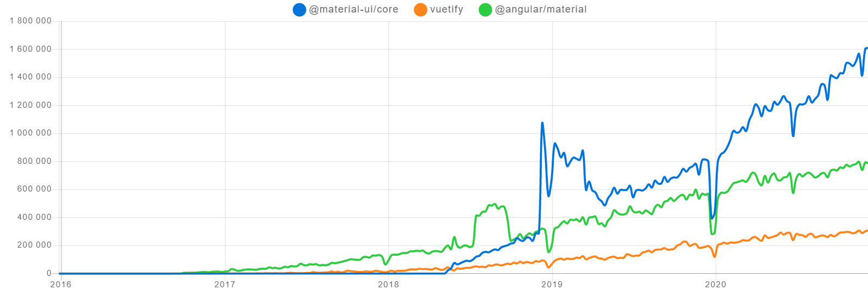
Task: Click the orange vuetify legend circle
Action: point(420,10)
